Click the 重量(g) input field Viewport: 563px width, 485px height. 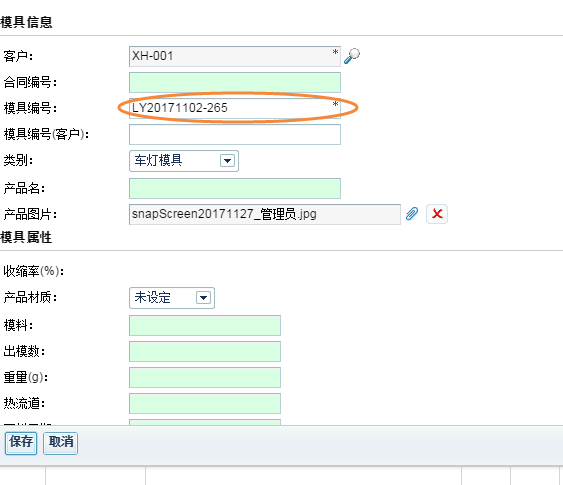(x=205, y=377)
